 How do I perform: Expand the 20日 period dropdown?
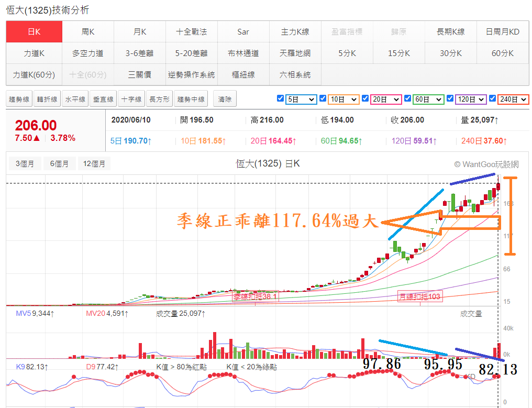[386, 100]
